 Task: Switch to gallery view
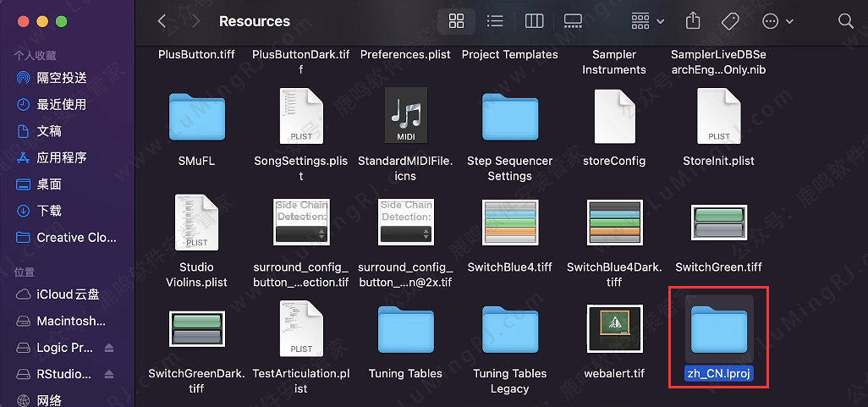coord(573,21)
